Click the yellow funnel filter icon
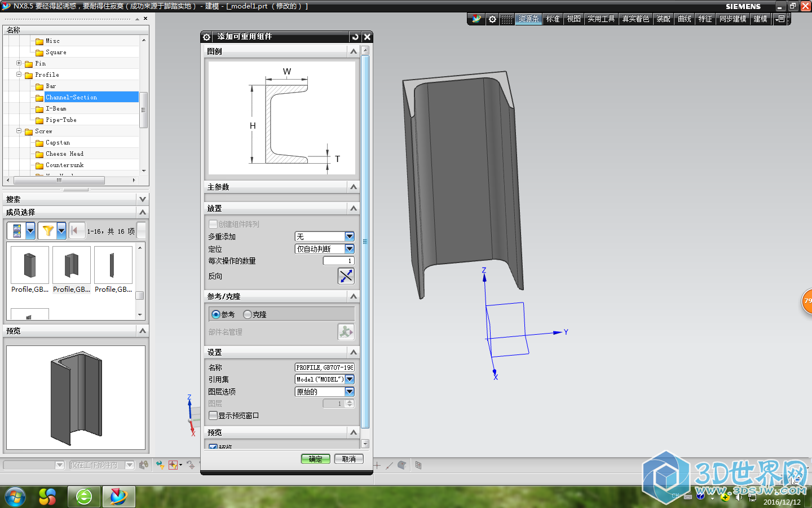Image resolution: width=812 pixels, height=508 pixels. coord(48,230)
